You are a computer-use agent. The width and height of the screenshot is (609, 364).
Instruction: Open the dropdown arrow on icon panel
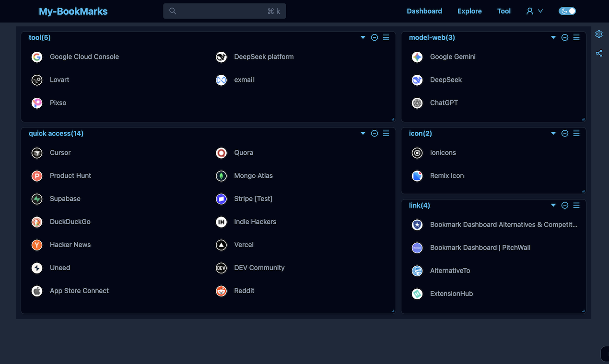[x=553, y=133]
